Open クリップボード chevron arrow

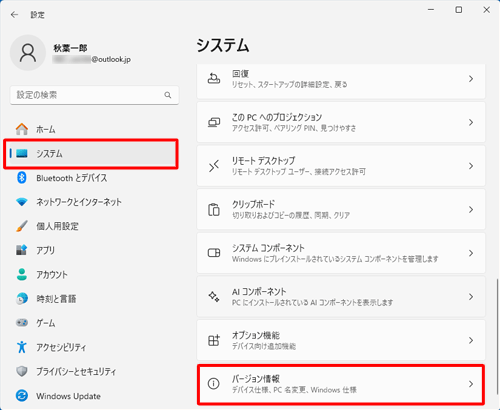(471, 210)
